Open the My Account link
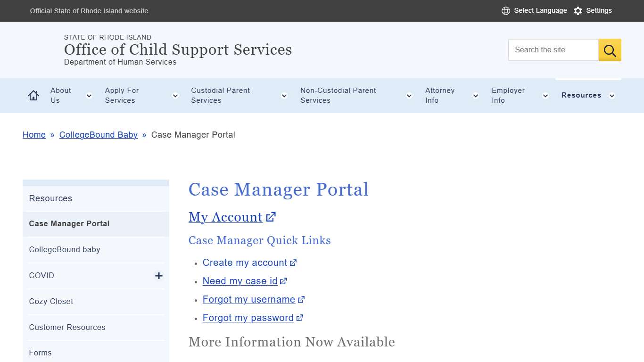 pos(225,217)
